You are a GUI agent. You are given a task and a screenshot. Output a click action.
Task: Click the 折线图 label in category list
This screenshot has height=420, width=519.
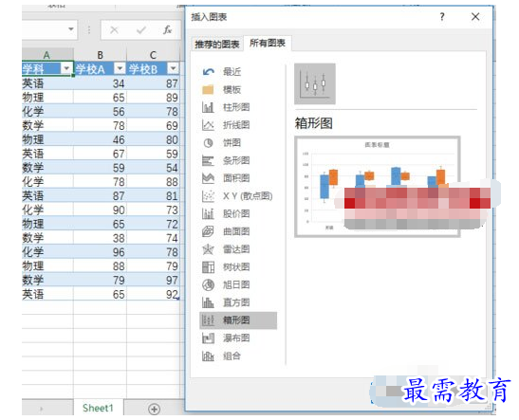(x=236, y=125)
